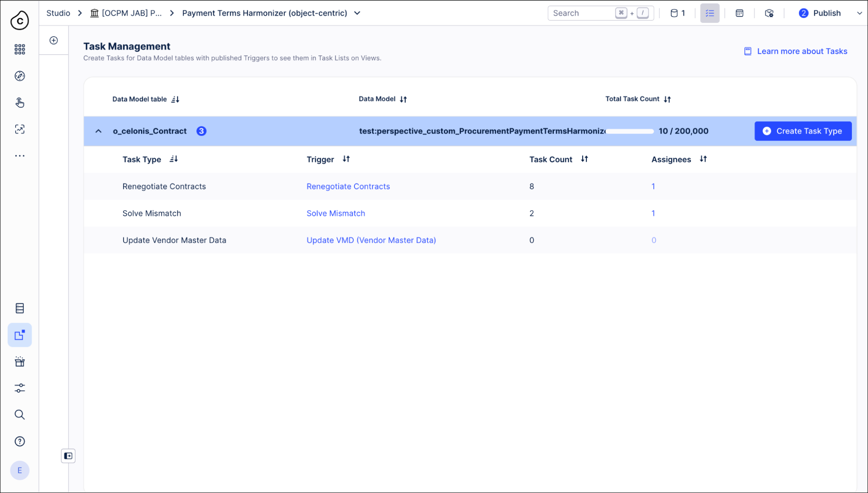Open the highlighted Studio icon in sidebar
The height and width of the screenshot is (493, 868).
coord(20,335)
